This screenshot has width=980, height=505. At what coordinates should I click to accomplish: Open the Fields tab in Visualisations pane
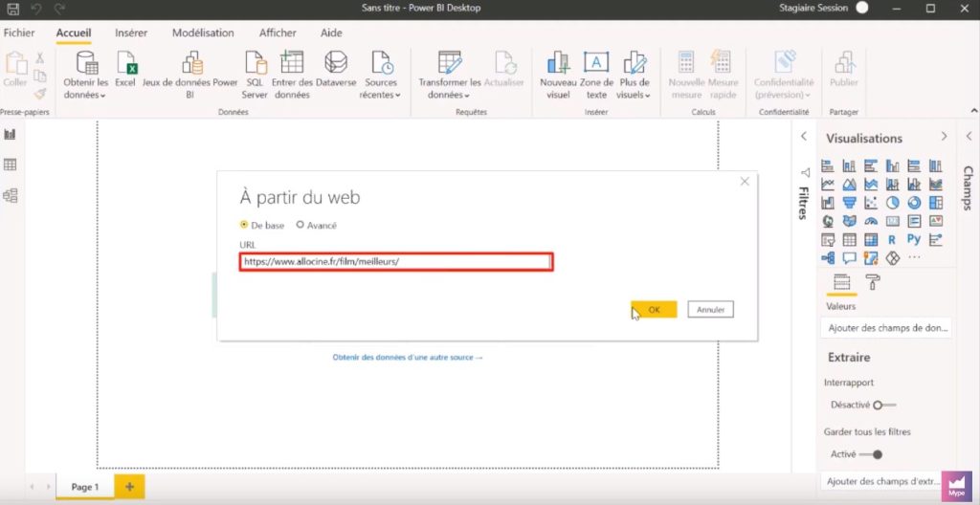(842, 282)
